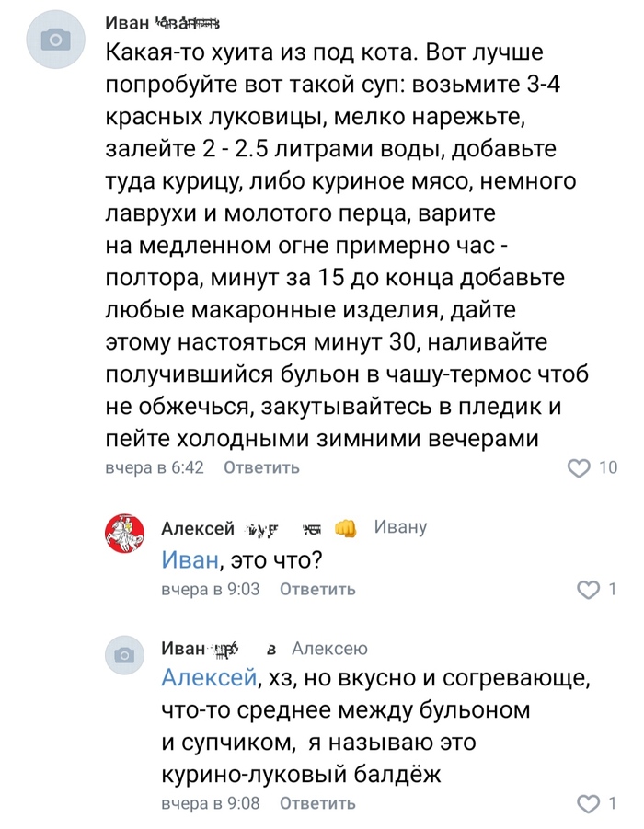644x829 pixels.
Task: Click the heart icon on Иван's soup comment
Action: (580, 468)
